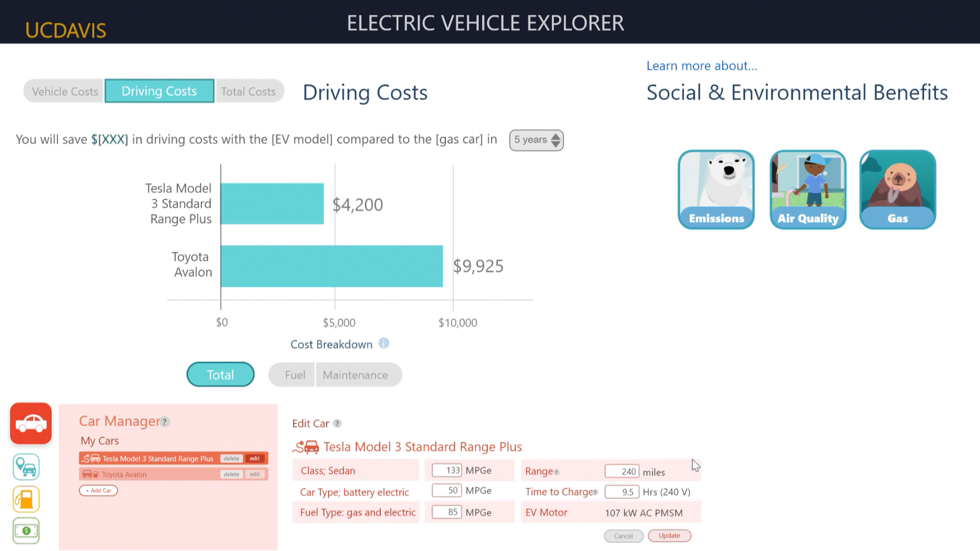The width and height of the screenshot is (980, 551).
Task: Click the Car Manager help icon
Action: pyautogui.click(x=165, y=422)
